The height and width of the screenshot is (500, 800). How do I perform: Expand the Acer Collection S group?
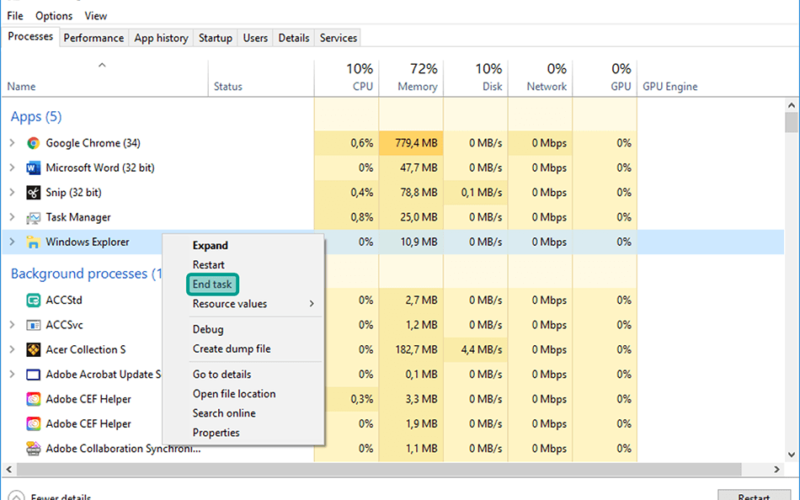tap(12, 349)
